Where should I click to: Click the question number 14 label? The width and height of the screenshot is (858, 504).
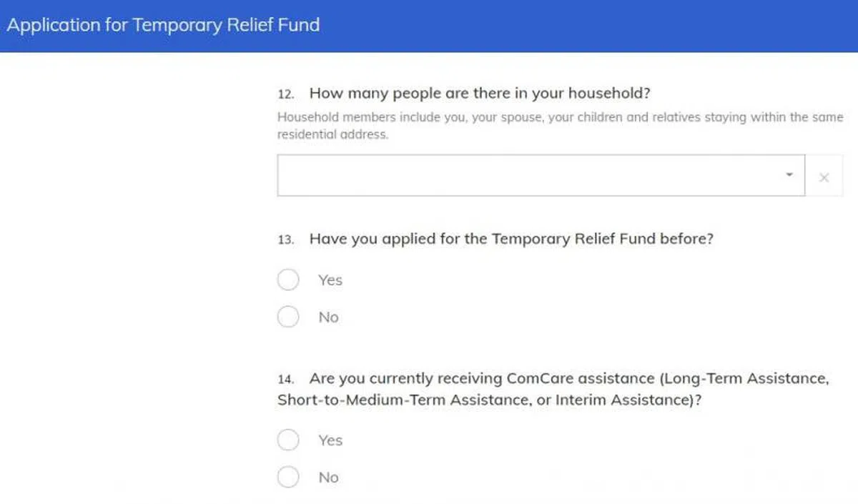pos(285,380)
